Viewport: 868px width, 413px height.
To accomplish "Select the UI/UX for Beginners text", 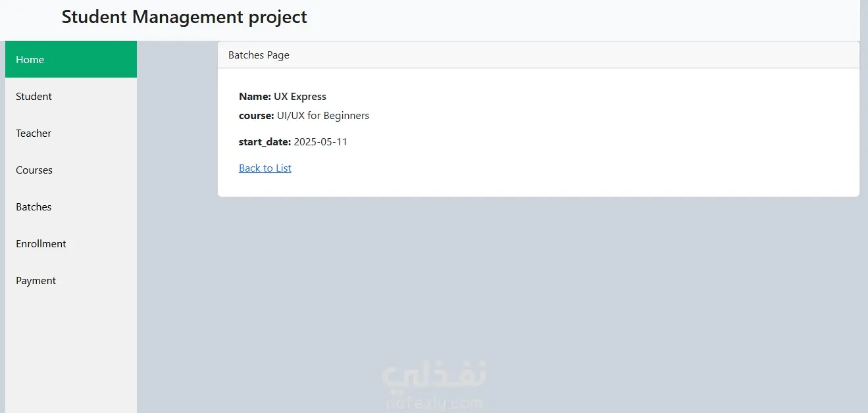I will tap(323, 116).
